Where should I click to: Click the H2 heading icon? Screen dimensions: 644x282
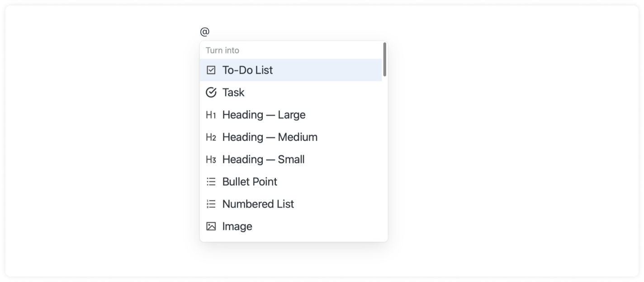click(211, 137)
